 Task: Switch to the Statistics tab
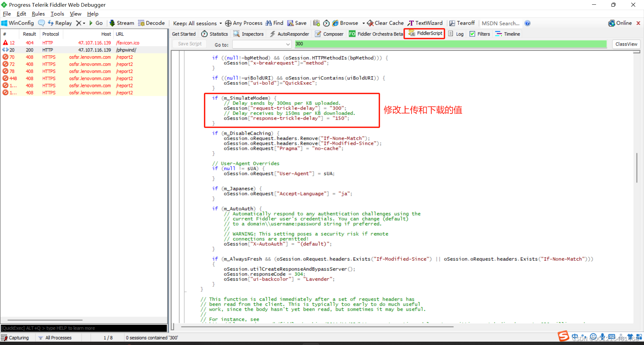point(215,34)
